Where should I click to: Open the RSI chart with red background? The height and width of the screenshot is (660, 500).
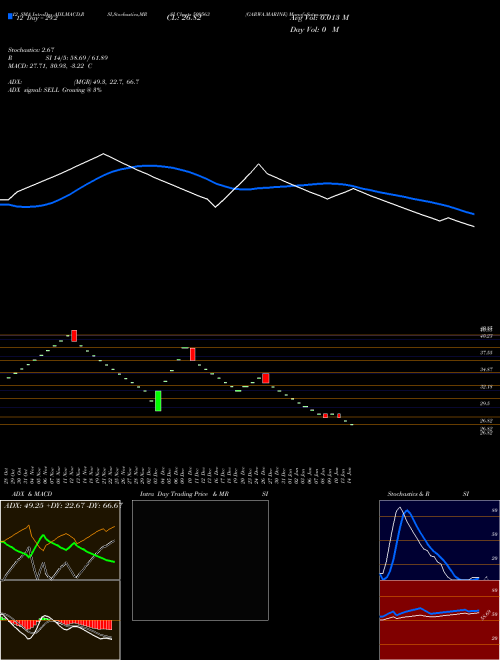point(439,620)
